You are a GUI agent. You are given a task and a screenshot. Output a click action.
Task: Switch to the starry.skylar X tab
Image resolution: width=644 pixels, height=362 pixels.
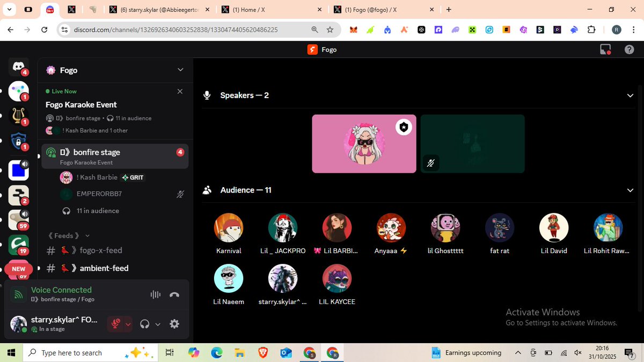point(159,10)
